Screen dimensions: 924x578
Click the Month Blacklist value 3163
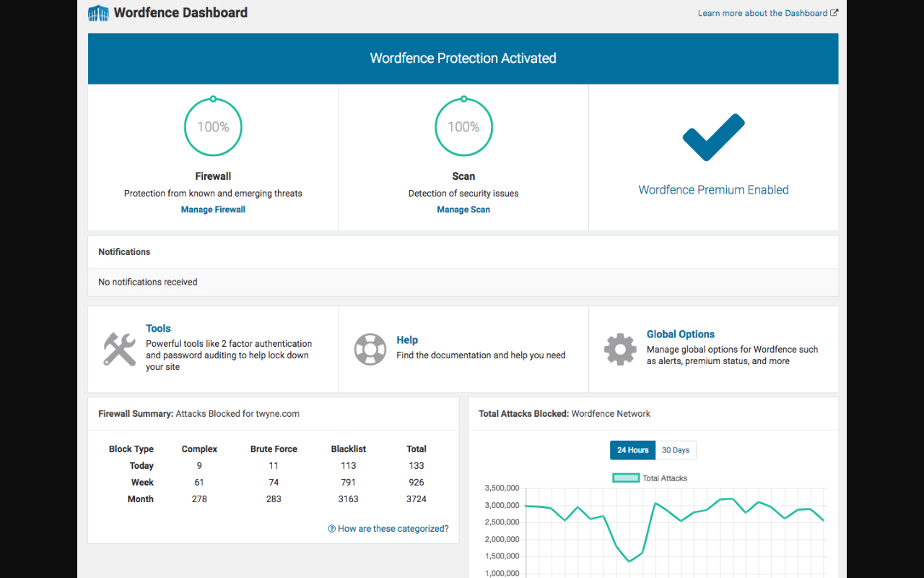(x=349, y=499)
